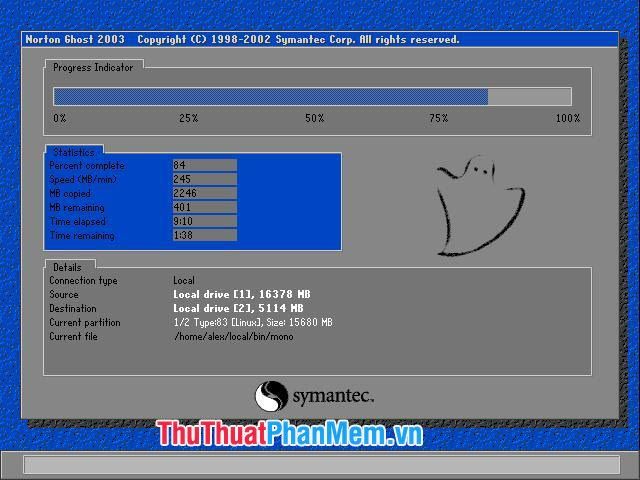Screen dimensions: 640x480
Task: Click Local drive [2], 5114 MB
Action: tap(238, 308)
